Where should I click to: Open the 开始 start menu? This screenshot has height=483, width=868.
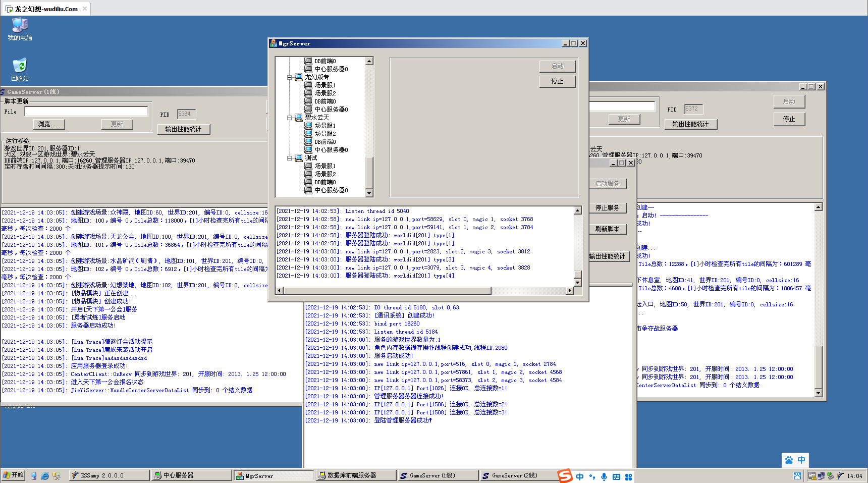pos(13,475)
